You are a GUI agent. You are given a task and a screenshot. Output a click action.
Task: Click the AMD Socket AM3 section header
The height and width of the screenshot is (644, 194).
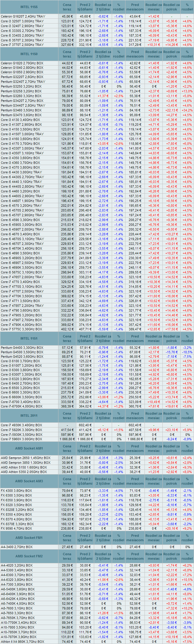click(x=29, y=481)
